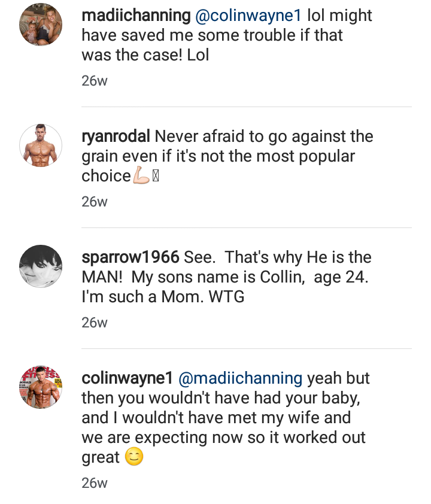
Task: Tap the colinwayne1 commenter username
Action: (128, 378)
